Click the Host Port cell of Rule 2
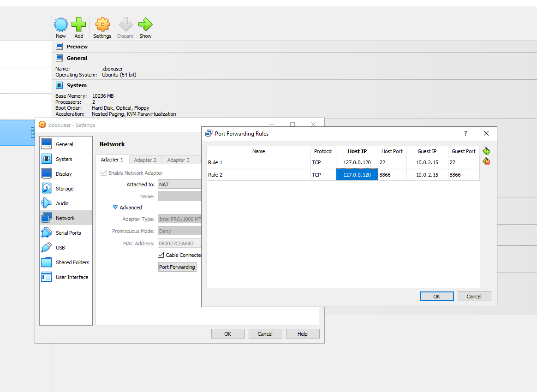Image resolution: width=537 pixels, height=392 pixels. coord(391,175)
